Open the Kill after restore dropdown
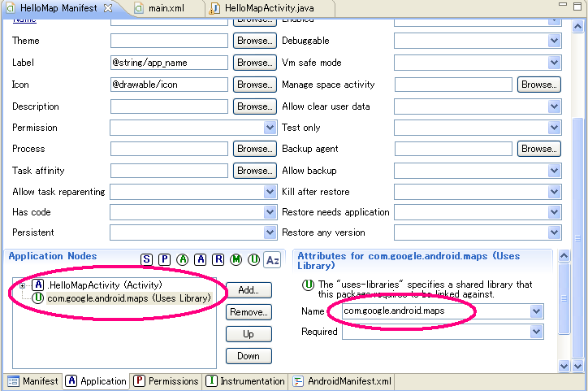Screen dimensions: 588x391 (554, 192)
